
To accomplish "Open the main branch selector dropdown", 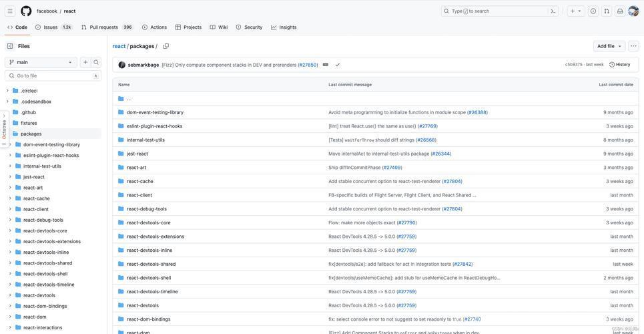I will click(41, 62).
